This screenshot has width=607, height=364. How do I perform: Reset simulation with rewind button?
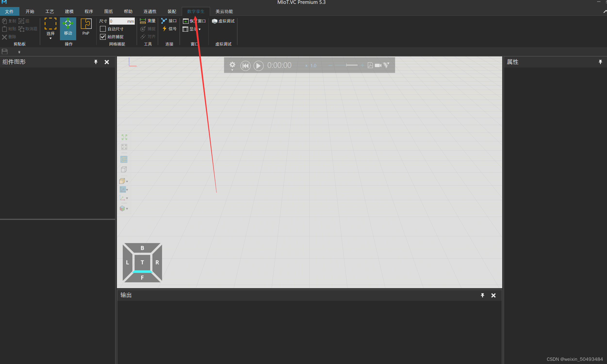pos(245,66)
